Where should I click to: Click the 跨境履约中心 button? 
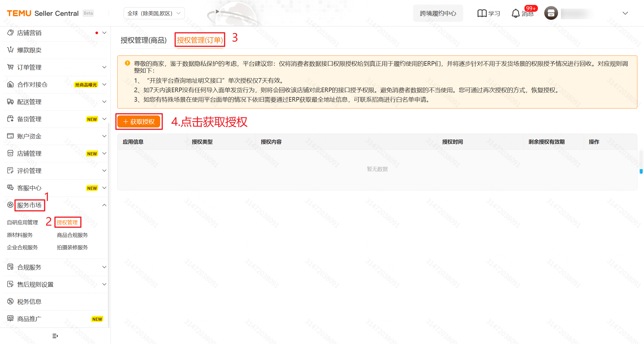click(438, 13)
